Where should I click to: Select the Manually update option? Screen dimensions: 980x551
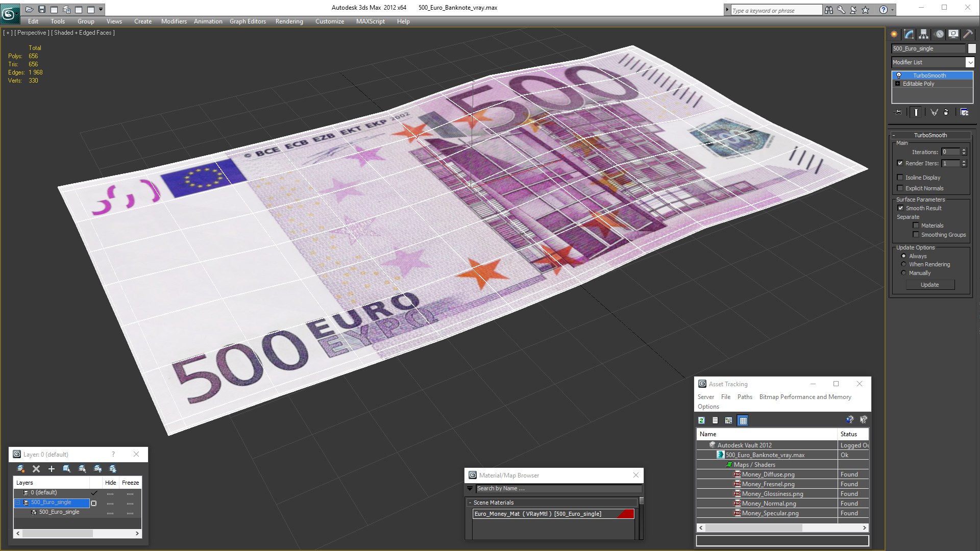(x=903, y=273)
